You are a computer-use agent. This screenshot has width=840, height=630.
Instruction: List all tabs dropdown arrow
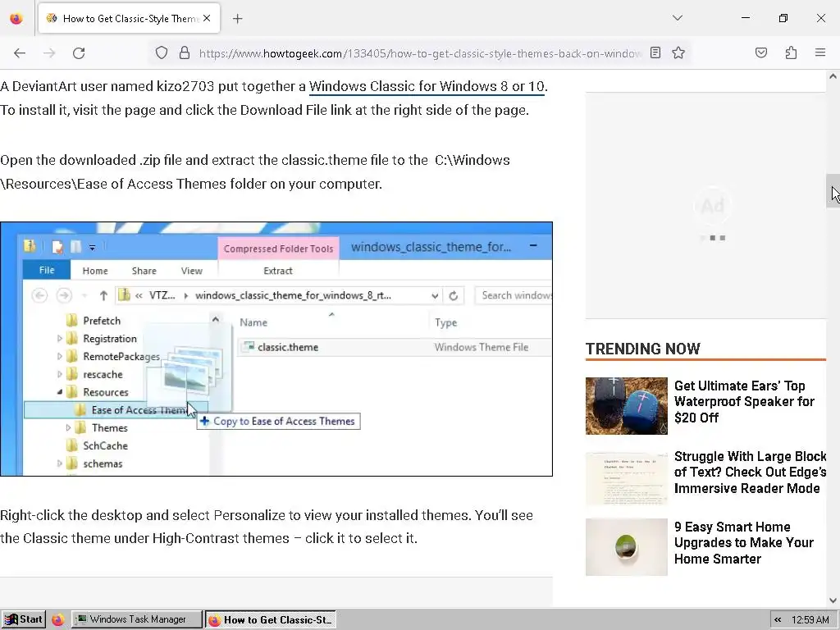(x=678, y=18)
